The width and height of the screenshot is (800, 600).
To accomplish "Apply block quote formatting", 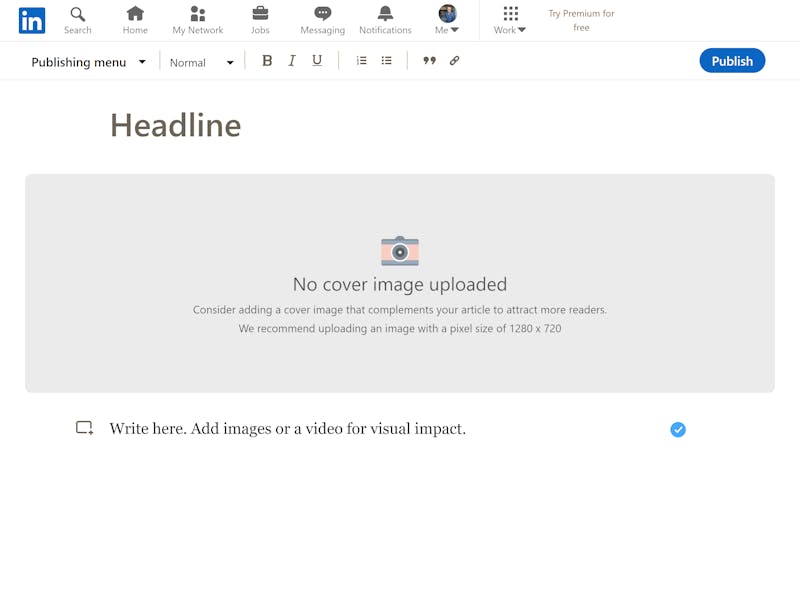I will point(430,61).
